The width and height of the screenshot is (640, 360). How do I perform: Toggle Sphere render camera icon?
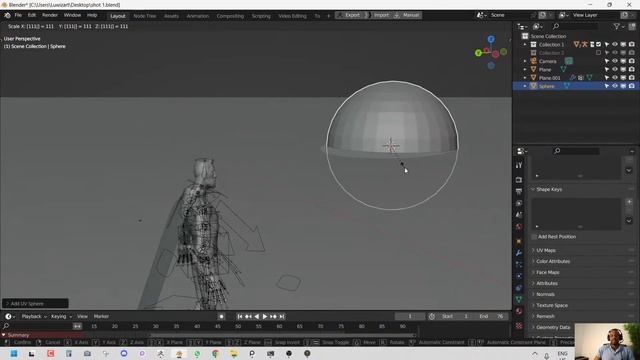point(631,86)
